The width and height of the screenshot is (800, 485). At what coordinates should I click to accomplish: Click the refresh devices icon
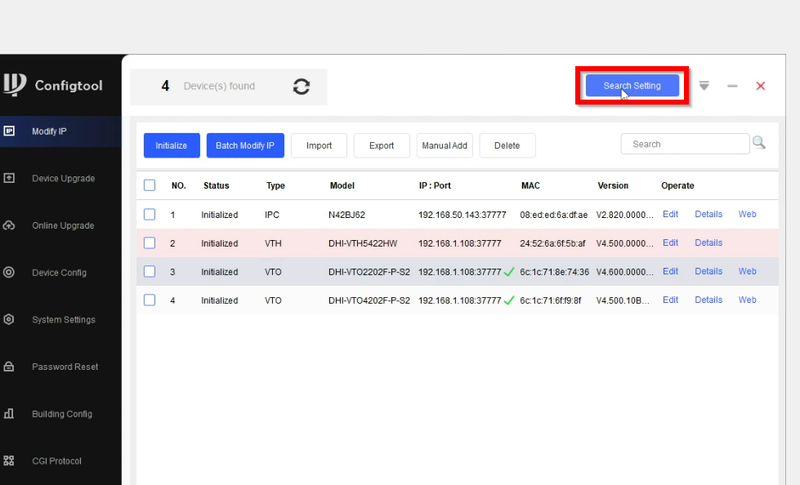pyautogui.click(x=301, y=87)
